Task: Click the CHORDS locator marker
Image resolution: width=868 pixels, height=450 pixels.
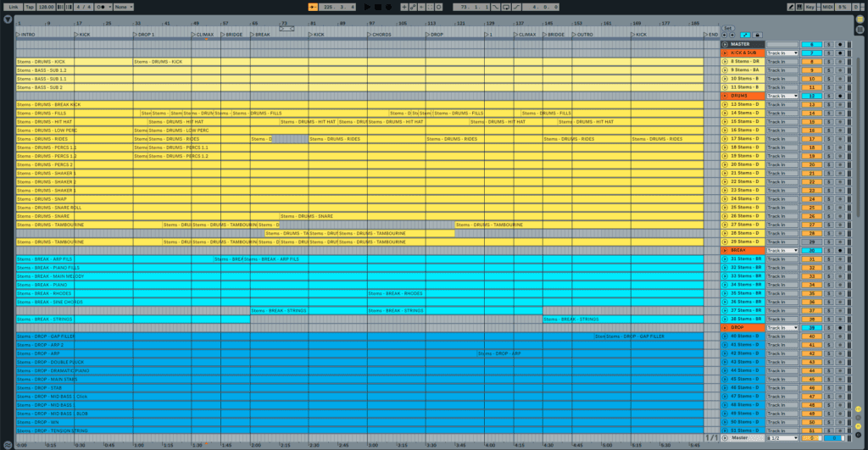Action: point(379,34)
